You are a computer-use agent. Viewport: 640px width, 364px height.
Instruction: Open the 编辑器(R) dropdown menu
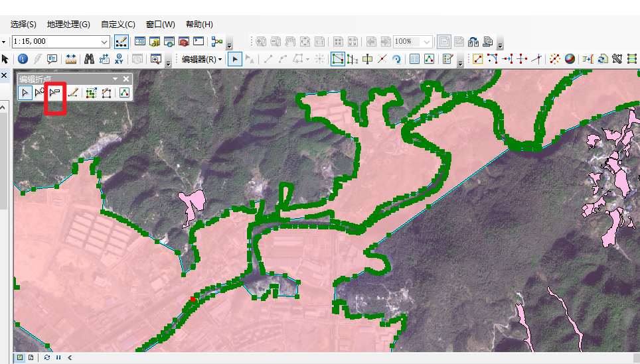pos(202,60)
